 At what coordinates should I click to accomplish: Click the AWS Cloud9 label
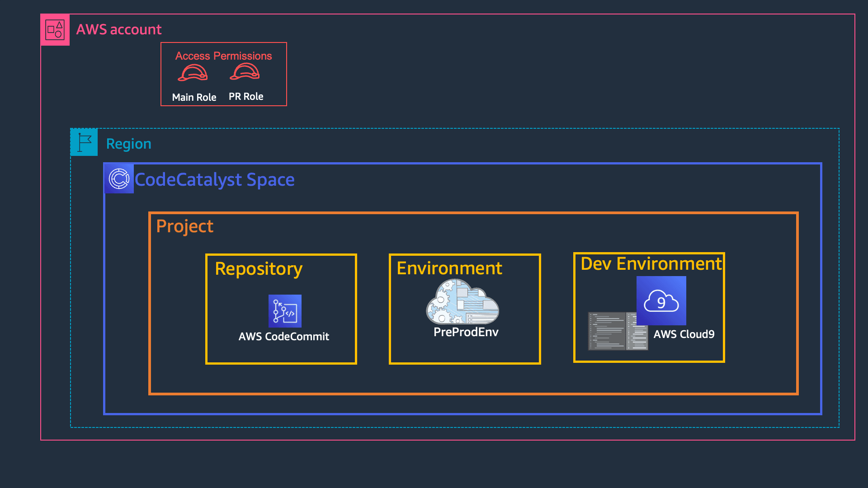coord(684,334)
